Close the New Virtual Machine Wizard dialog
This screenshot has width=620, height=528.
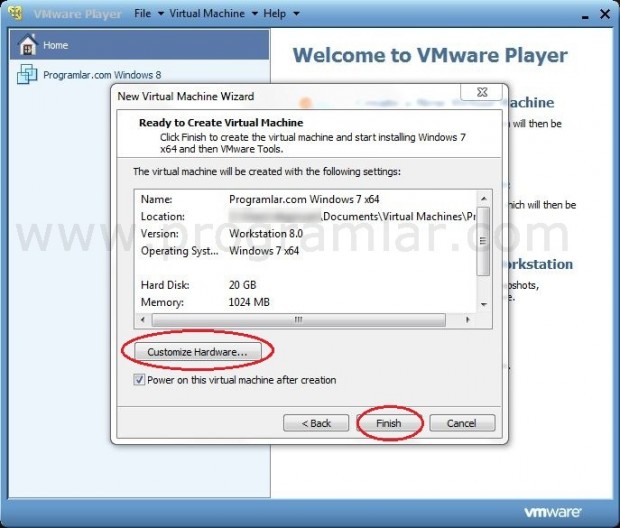[x=482, y=92]
